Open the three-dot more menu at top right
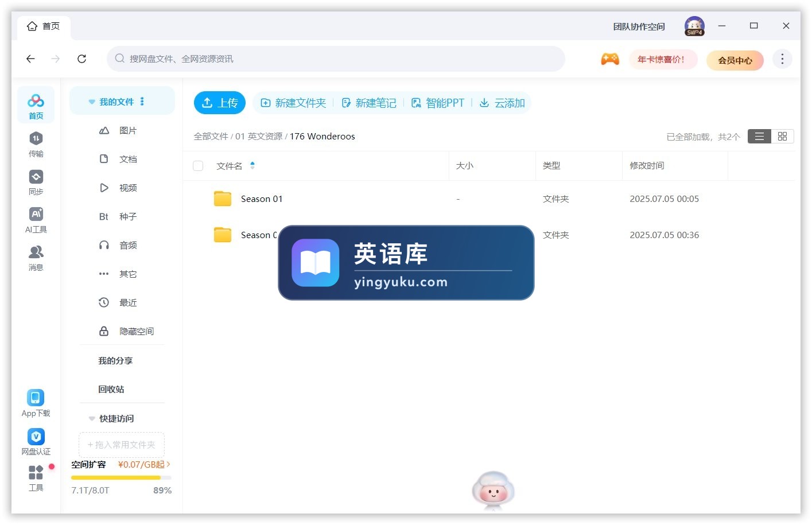Image resolution: width=812 pixels, height=525 pixels. [782, 59]
